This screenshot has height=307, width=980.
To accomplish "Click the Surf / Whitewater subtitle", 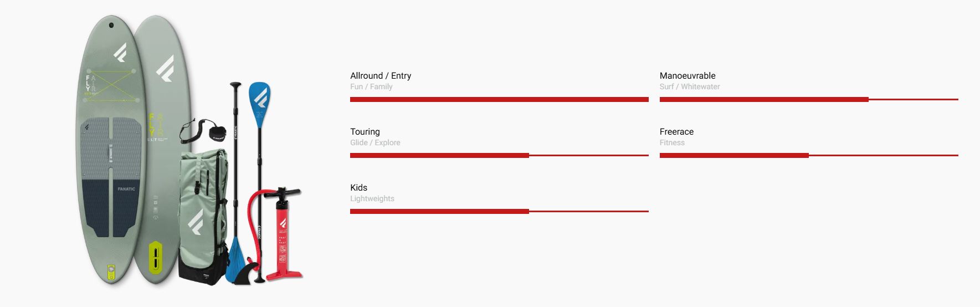I will (x=690, y=87).
